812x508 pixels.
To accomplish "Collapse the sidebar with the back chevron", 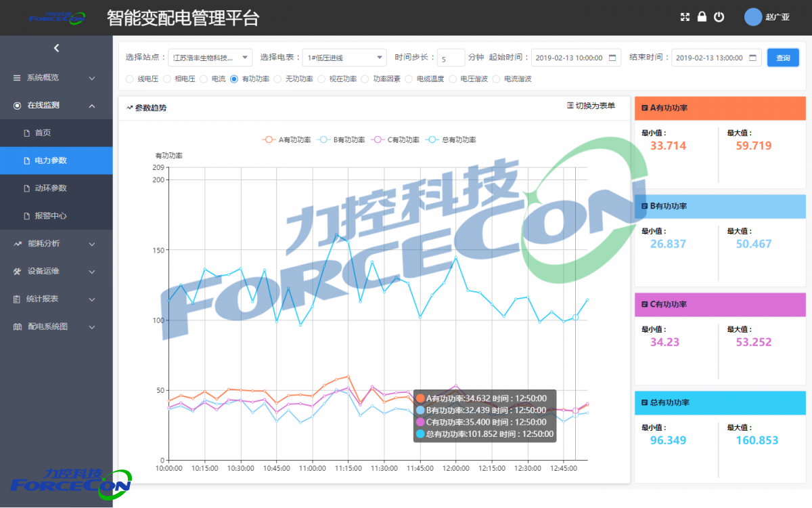I will point(56,48).
